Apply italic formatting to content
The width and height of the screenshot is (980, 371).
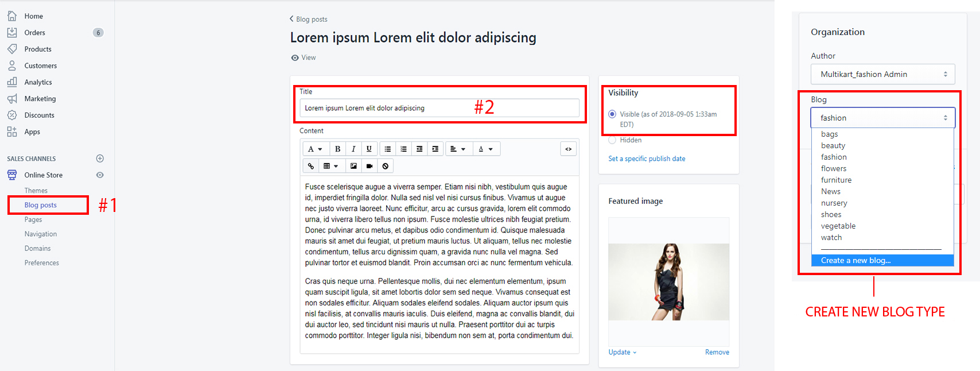[353, 149]
